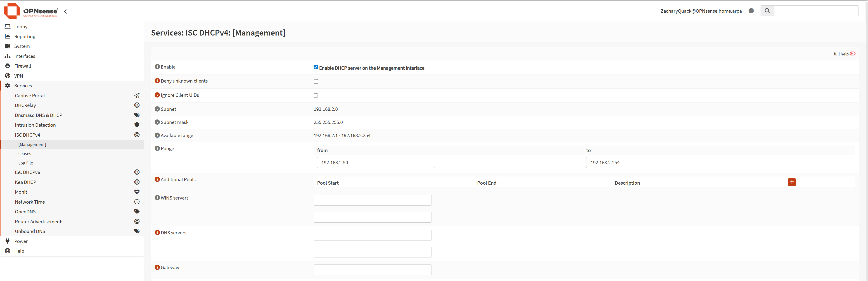Uncheck Enable DHCP server on Management interface
This screenshot has width=868, height=281.
pos(316,67)
